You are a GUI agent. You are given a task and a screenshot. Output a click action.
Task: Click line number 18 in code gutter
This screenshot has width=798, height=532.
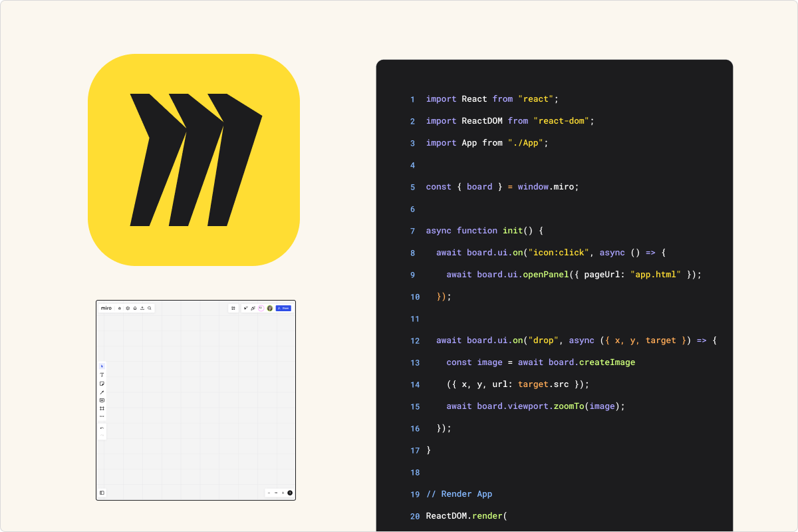coord(415,472)
